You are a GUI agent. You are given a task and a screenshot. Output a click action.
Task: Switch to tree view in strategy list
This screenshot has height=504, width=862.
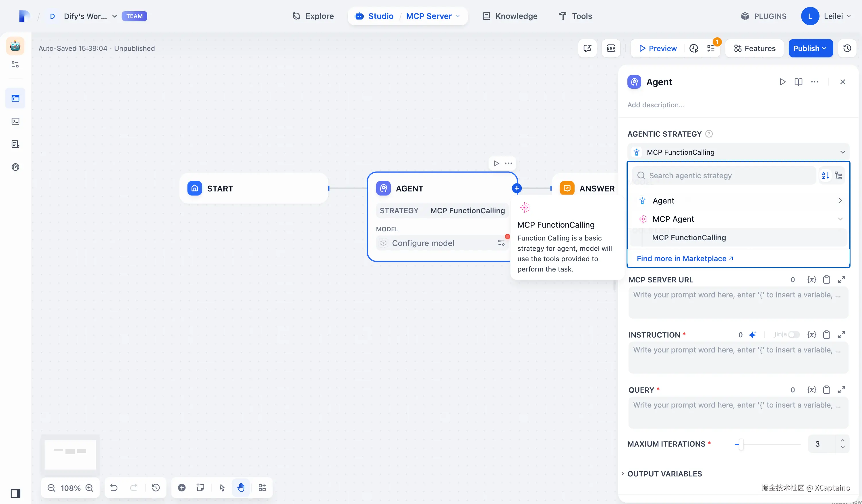click(838, 175)
